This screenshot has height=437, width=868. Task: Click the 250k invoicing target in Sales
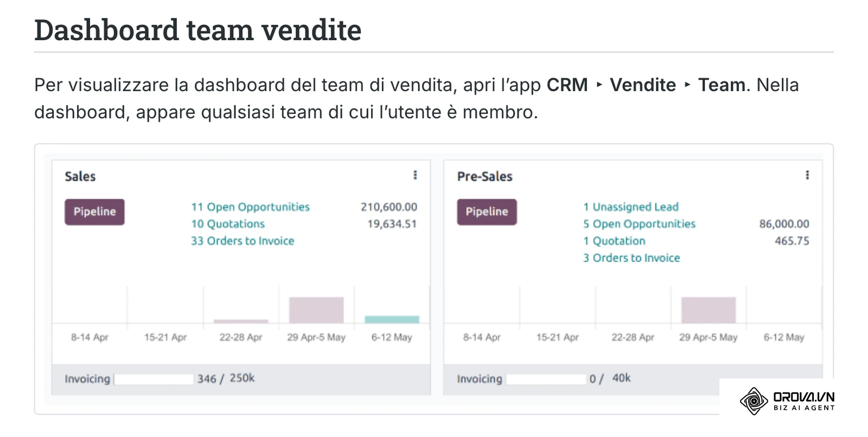(242, 378)
